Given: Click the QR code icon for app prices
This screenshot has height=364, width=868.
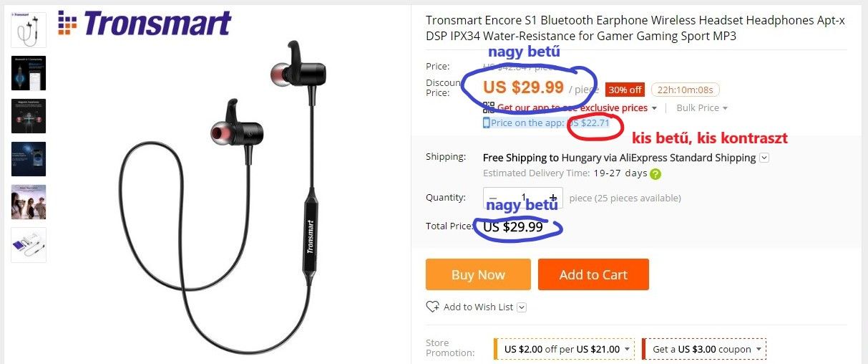Looking at the screenshot, I should pyautogui.click(x=489, y=107).
